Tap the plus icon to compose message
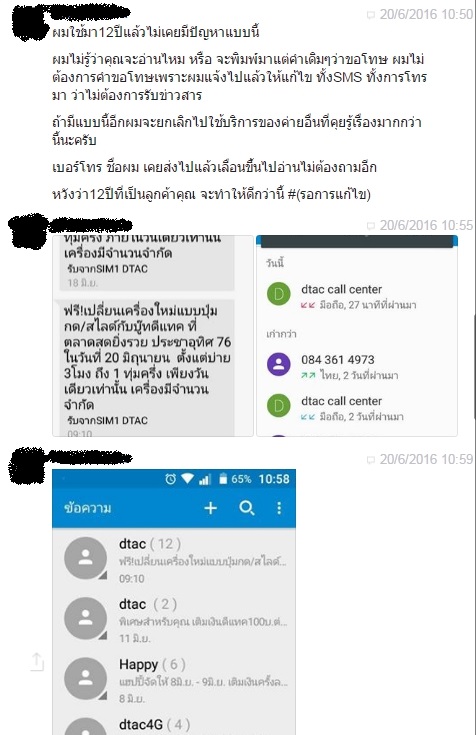Image resolution: width=476 pixels, height=735 pixels. [211, 508]
